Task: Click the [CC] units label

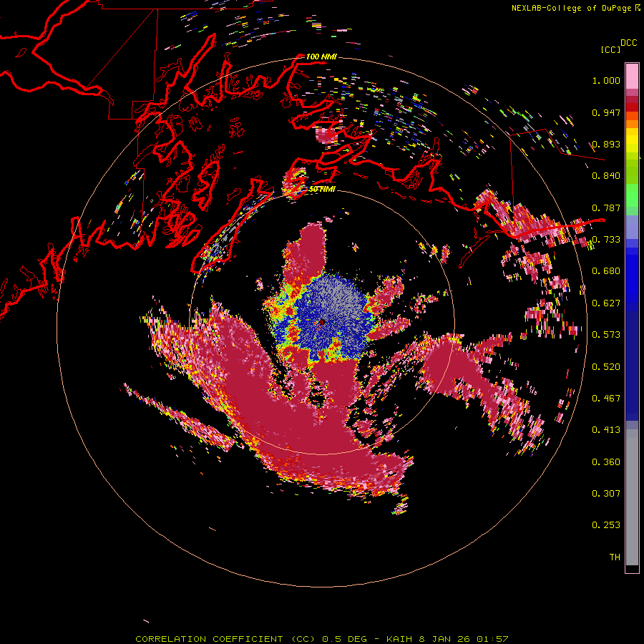Action: [610, 49]
